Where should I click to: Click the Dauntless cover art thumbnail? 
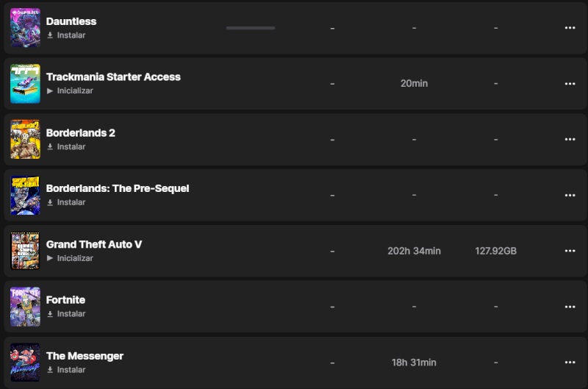25,28
